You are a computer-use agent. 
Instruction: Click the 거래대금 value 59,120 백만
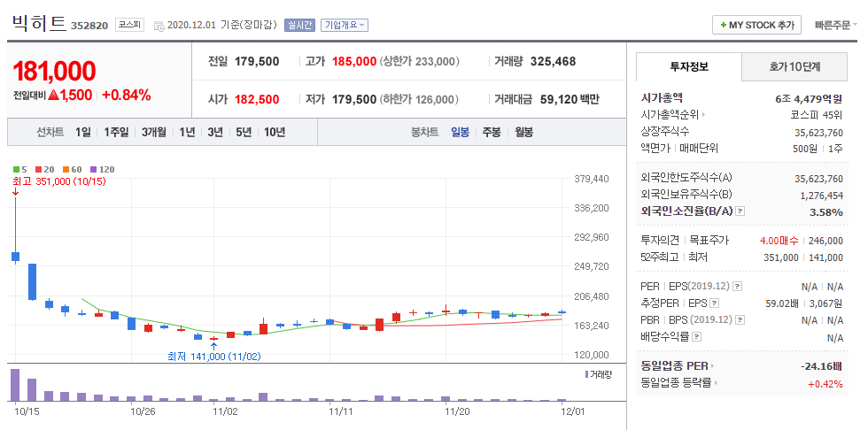tap(569, 99)
